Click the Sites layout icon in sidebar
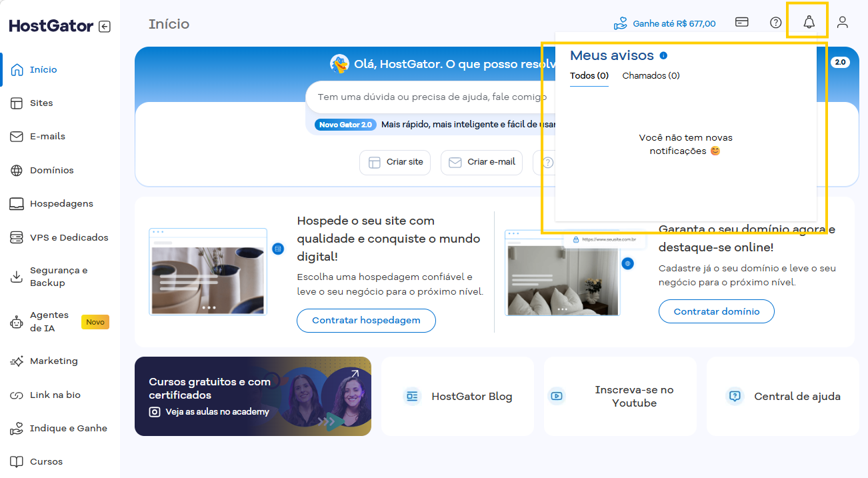This screenshot has width=868, height=478. [17, 103]
